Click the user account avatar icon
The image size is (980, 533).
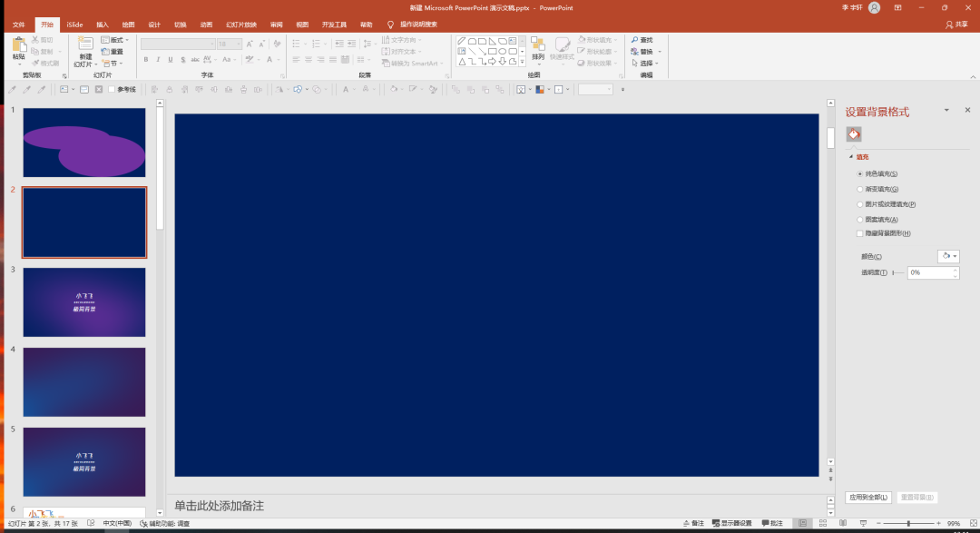875,7
